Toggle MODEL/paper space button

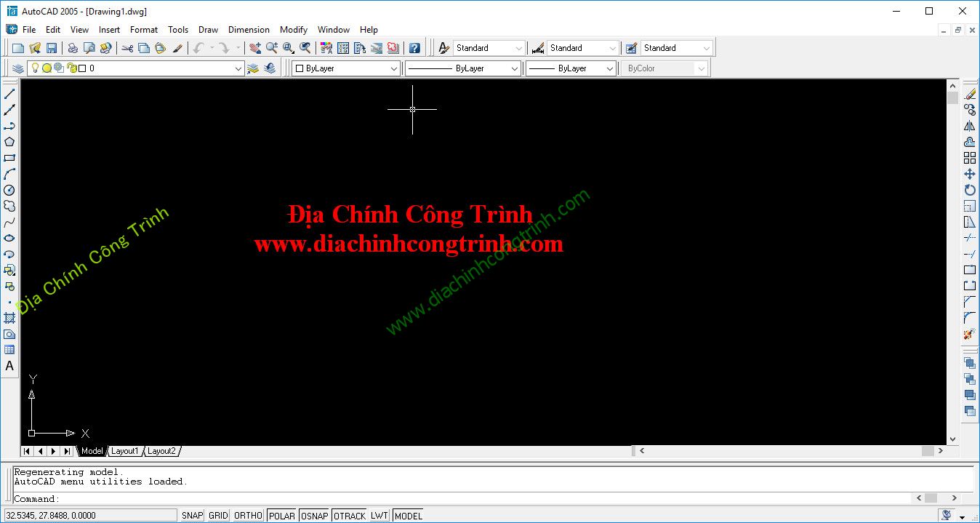409,516
